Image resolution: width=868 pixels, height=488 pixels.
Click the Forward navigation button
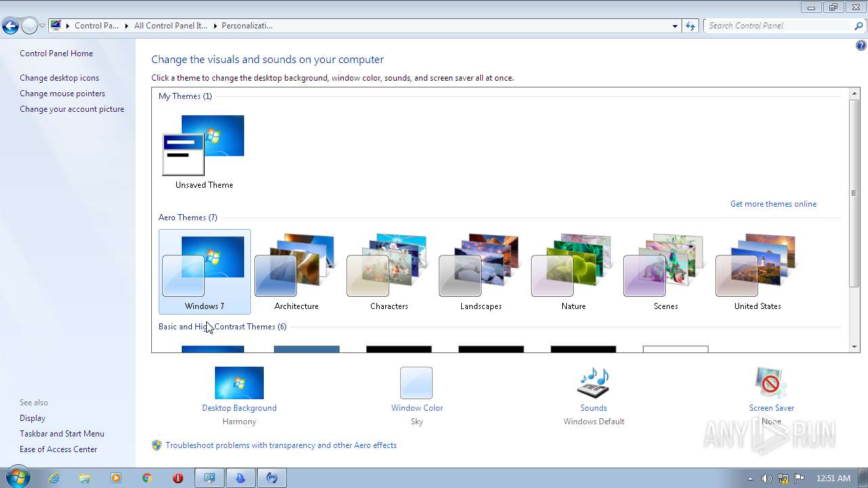pos(29,26)
